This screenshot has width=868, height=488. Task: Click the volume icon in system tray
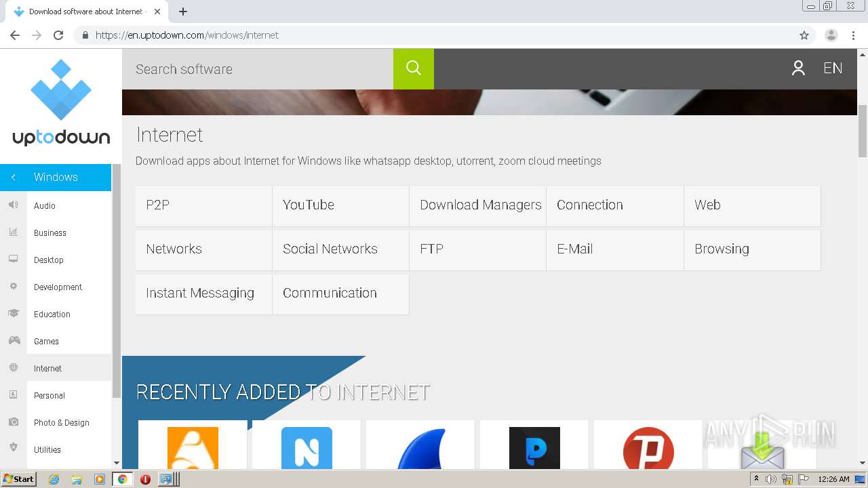click(771, 479)
